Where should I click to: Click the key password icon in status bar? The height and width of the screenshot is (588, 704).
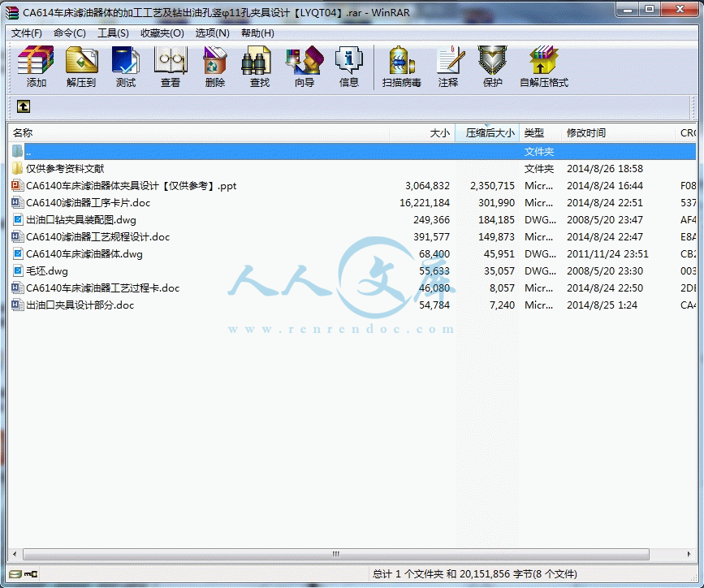(x=31, y=573)
